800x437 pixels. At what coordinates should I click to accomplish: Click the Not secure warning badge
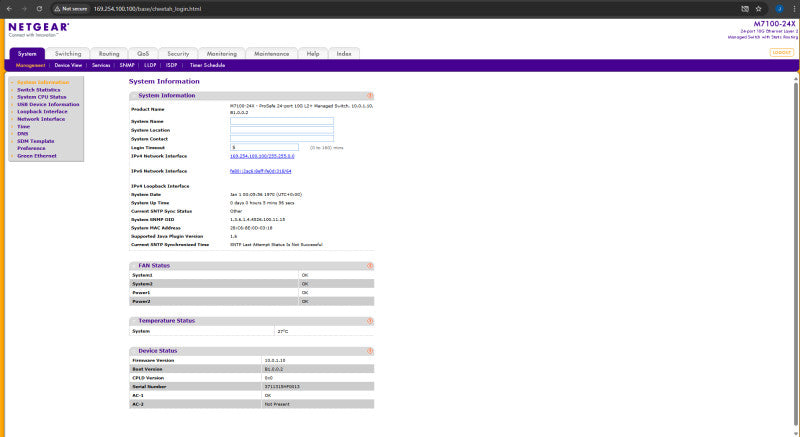71,9
